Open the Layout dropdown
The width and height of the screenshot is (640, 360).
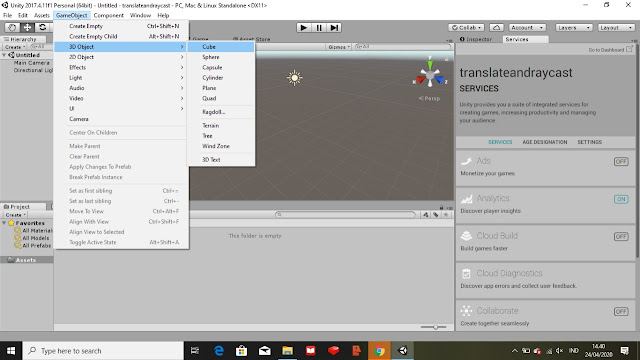616,28
